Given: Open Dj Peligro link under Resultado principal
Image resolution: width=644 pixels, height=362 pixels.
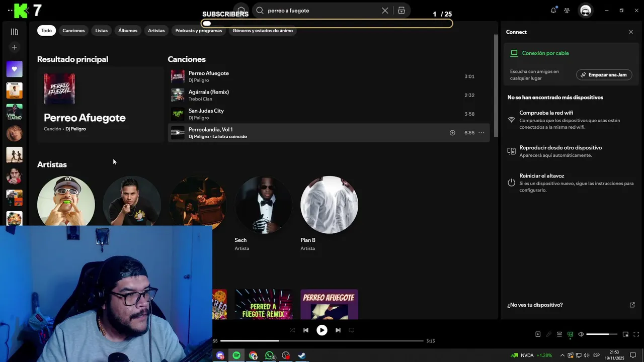Looking at the screenshot, I should tap(75, 129).
